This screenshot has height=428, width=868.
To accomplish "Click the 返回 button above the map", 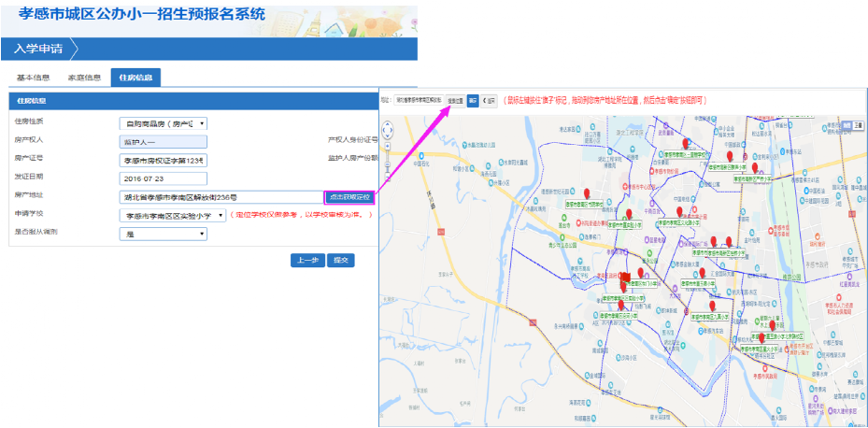I will tap(490, 100).
